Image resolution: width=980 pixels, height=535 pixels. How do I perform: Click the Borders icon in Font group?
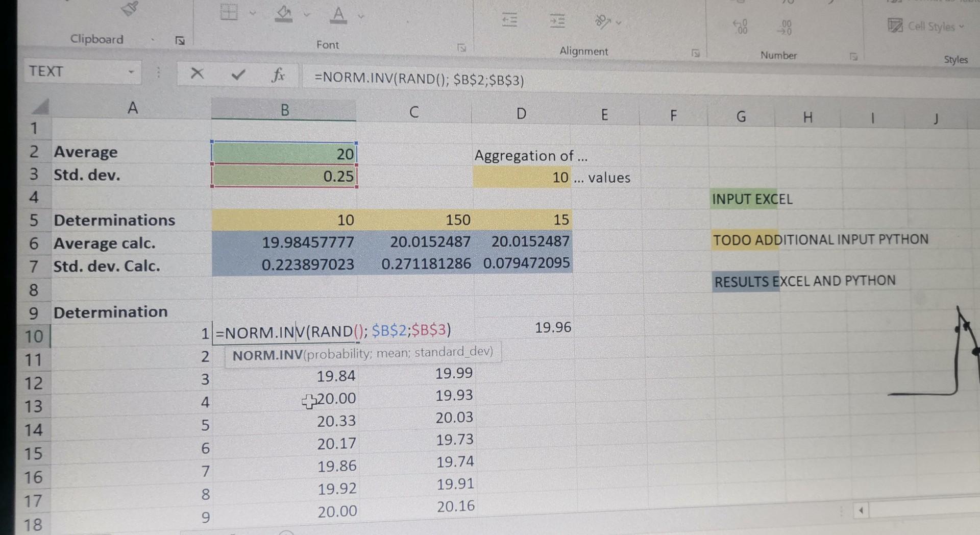pyautogui.click(x=229, y=11)
